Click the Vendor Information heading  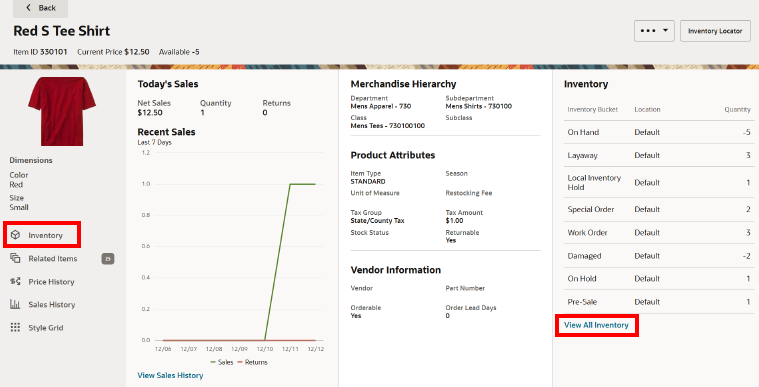pyautogui.click(x=395, y=270)
